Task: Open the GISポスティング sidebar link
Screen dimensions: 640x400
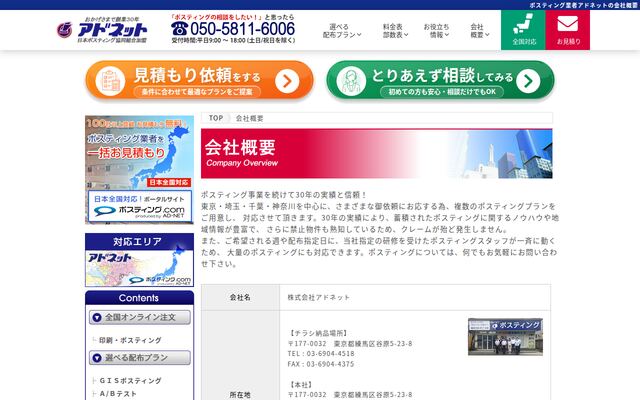Action: [x=131, y=380]
